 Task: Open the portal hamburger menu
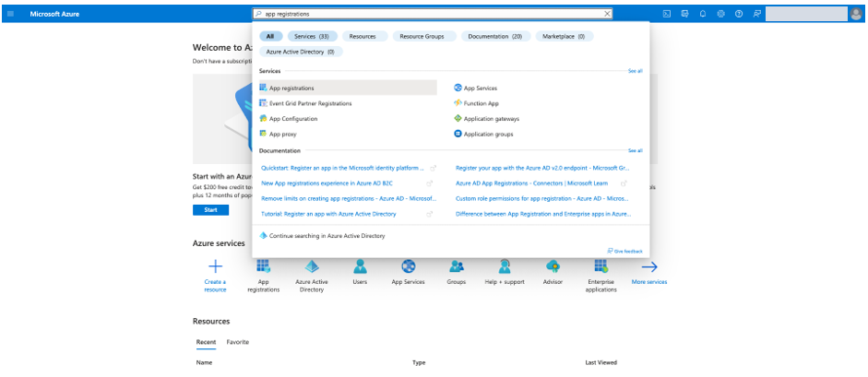10,14
